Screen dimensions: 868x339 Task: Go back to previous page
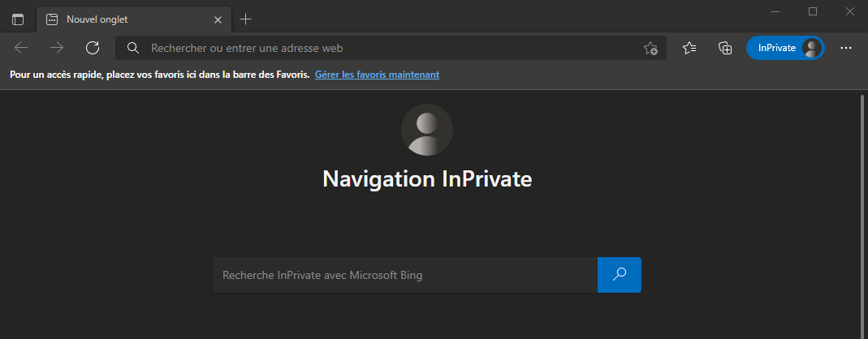click(x=21, y=48)
